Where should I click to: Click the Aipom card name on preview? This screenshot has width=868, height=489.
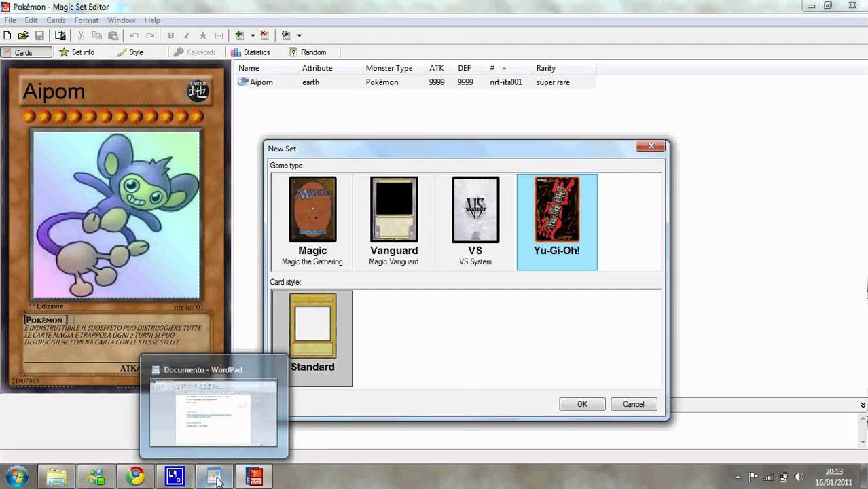click(54, 91)
